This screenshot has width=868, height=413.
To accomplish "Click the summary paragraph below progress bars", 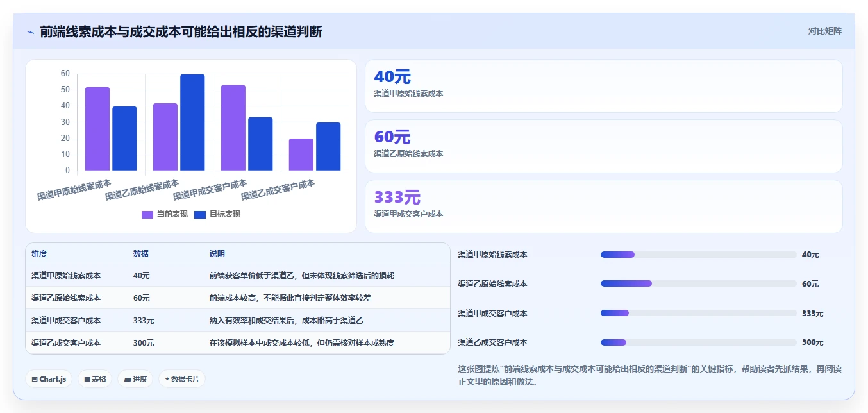I will coord(649,375).
